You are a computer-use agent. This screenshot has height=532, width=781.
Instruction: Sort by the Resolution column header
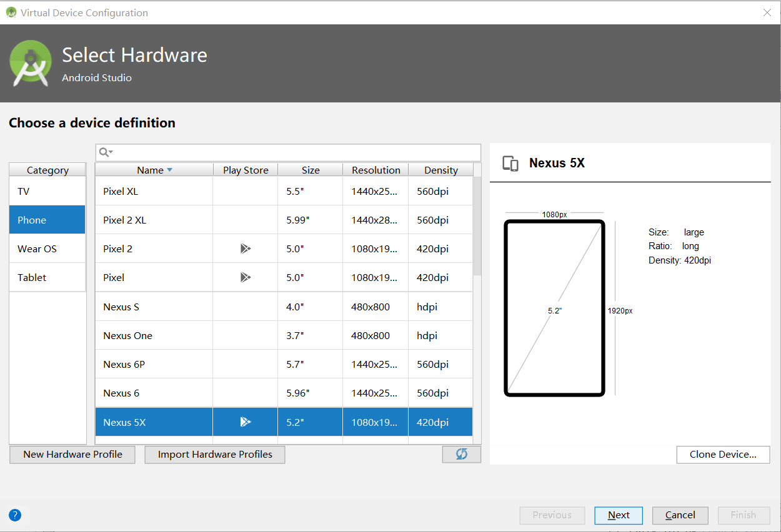[x=376, y=170]
